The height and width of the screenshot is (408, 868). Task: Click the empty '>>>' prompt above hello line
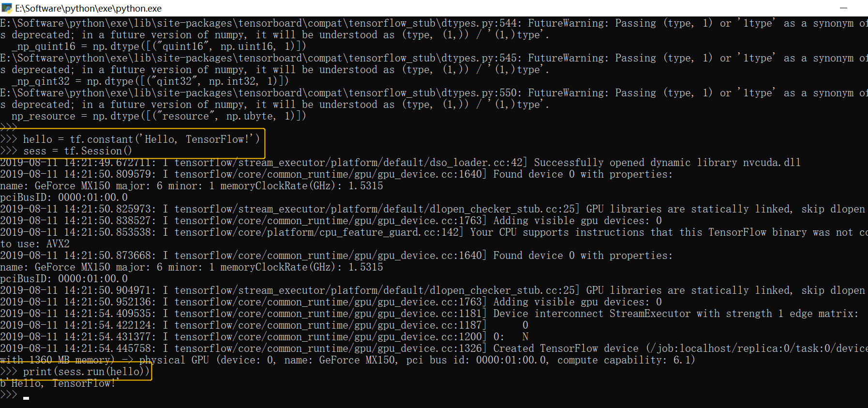point(8,128)
